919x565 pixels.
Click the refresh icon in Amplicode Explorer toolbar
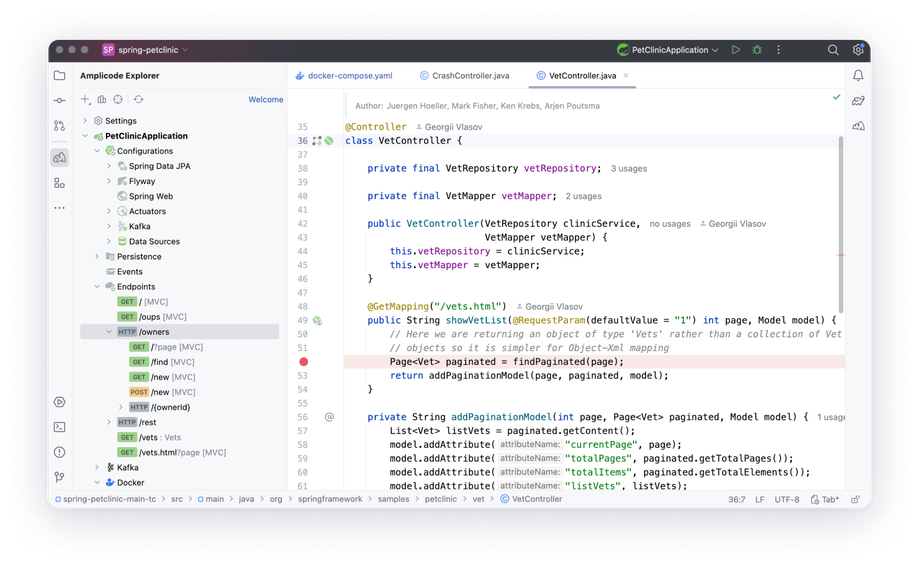(x=138, y=100)
